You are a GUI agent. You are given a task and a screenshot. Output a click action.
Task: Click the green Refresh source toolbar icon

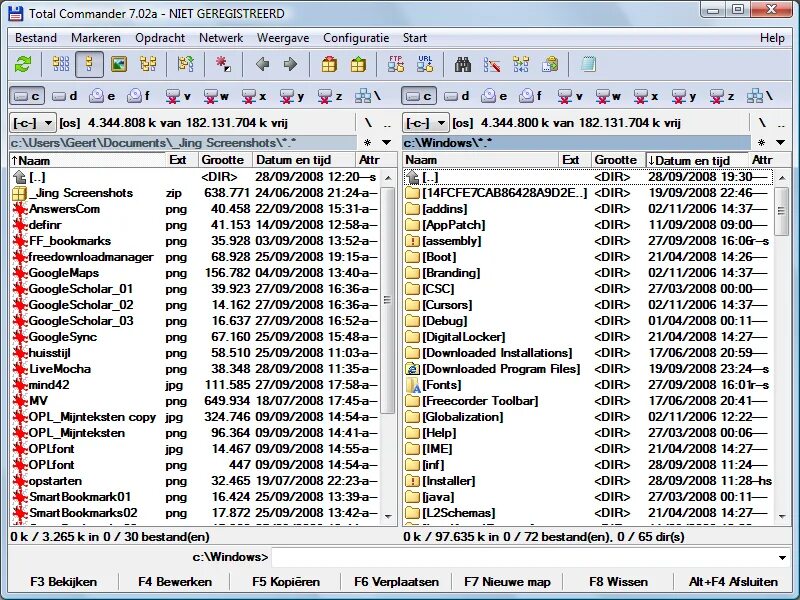(x=23, y=64)
